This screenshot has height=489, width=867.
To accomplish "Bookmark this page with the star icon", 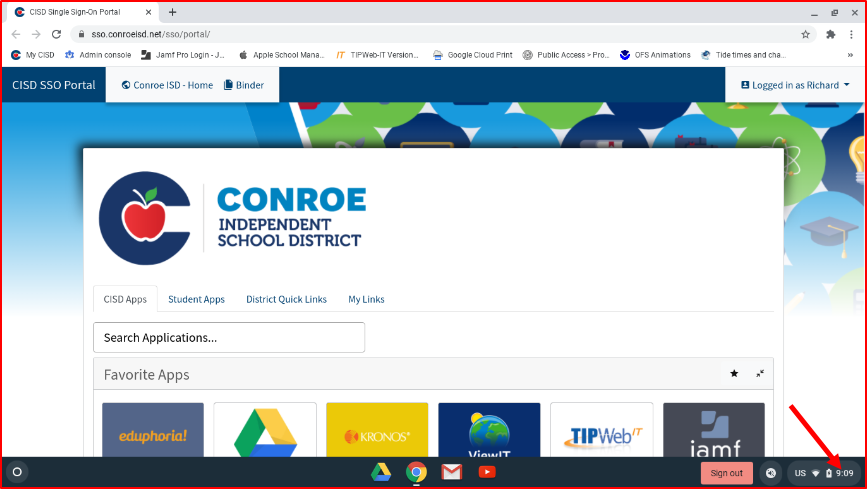I will click(805, 34).
